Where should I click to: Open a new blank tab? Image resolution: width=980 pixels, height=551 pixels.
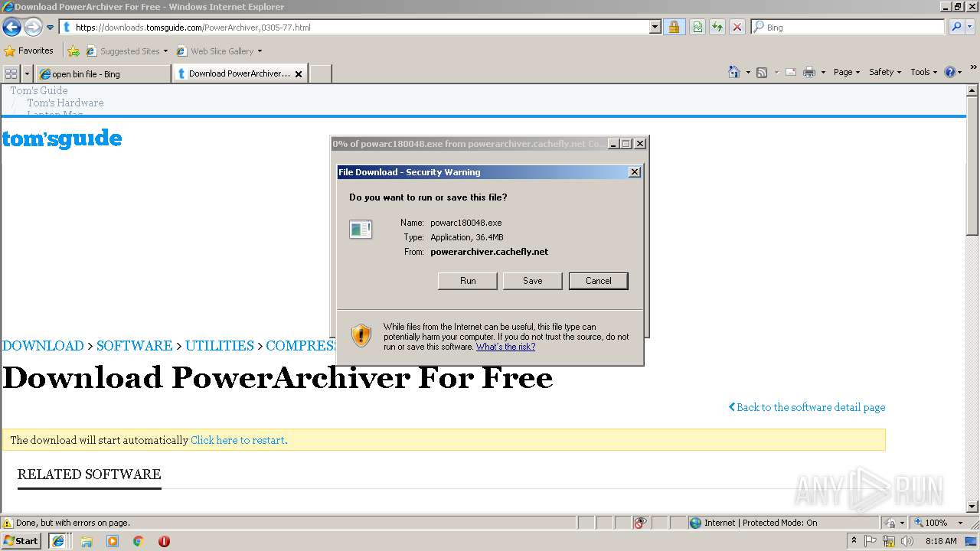320,73
